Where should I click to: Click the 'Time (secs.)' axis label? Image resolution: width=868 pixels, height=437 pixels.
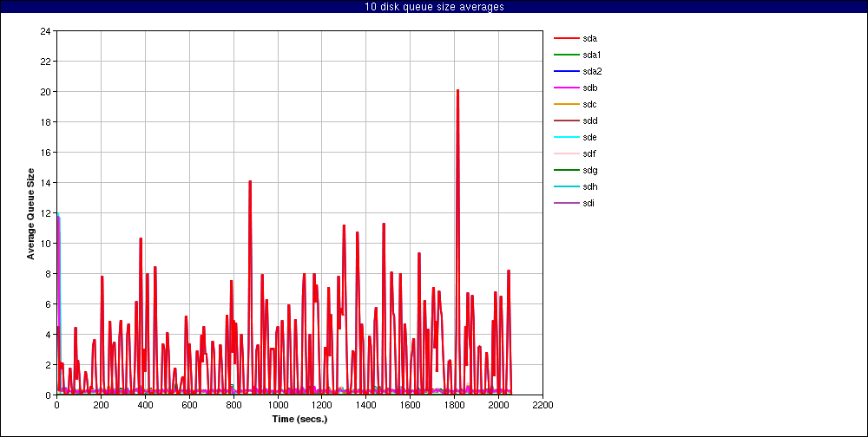tap(299, 419)
